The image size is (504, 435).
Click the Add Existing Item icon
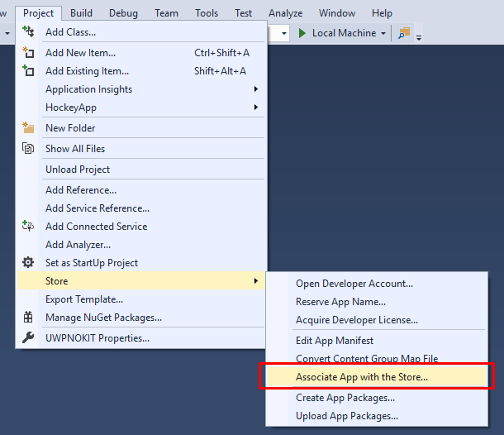pos(28,70)
